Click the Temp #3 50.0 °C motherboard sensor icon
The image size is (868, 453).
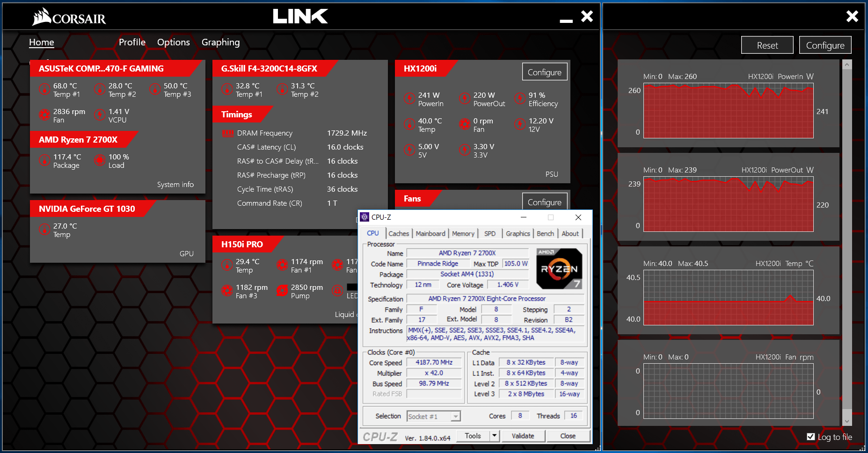(x=155, y=89)
